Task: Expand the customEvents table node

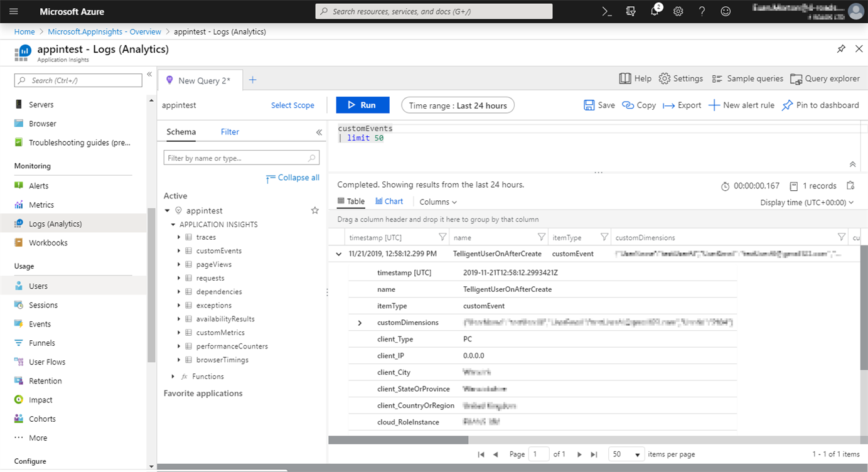Action: tap(179, 251)
